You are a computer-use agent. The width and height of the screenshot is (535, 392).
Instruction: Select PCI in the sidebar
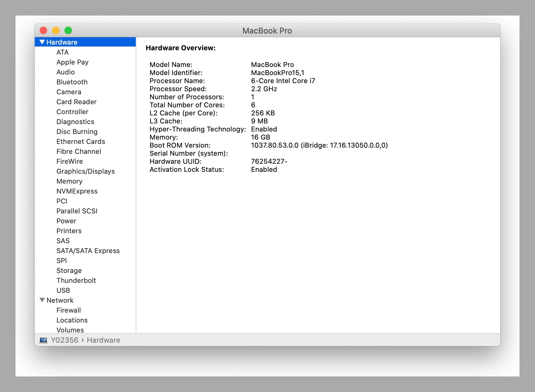62,201
